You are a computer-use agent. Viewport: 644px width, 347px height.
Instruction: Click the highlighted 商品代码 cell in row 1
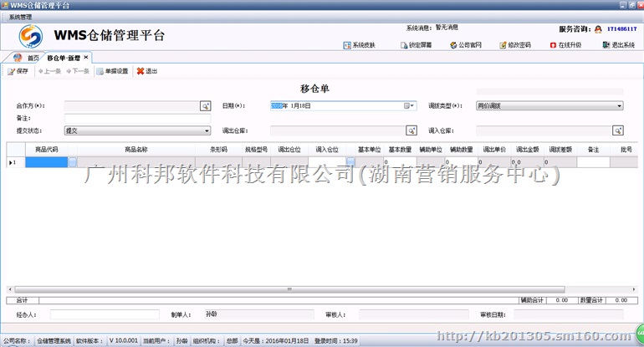pos(46,162)
